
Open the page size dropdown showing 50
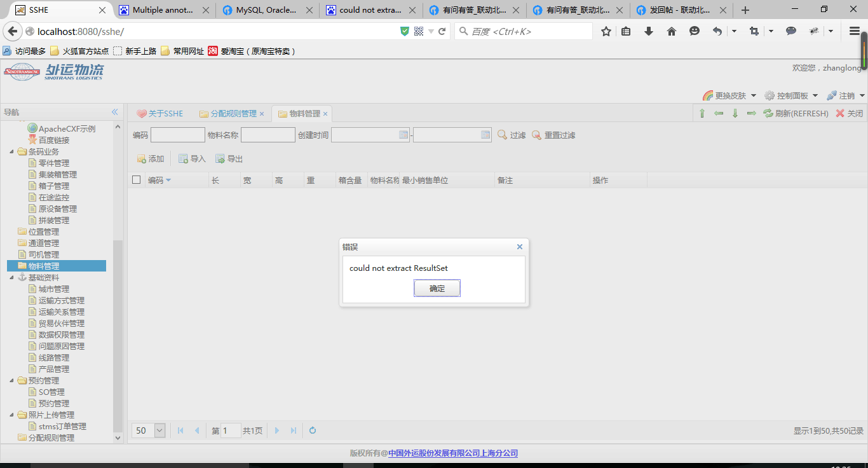pyautogui.click(x=158, y=430)
